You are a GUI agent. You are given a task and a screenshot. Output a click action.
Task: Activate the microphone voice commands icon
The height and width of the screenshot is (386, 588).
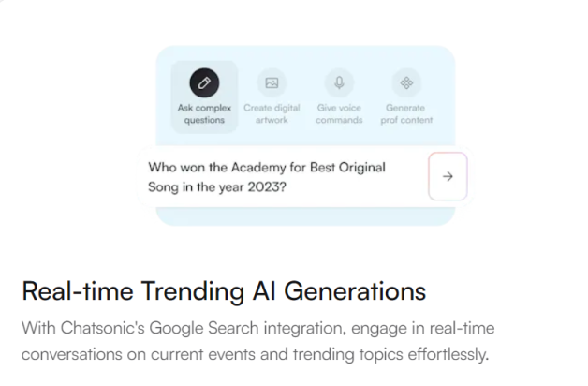(339, 83)
